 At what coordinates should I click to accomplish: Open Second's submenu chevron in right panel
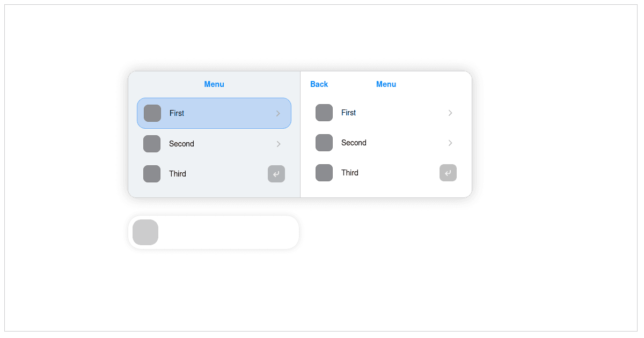coord(450,143)
